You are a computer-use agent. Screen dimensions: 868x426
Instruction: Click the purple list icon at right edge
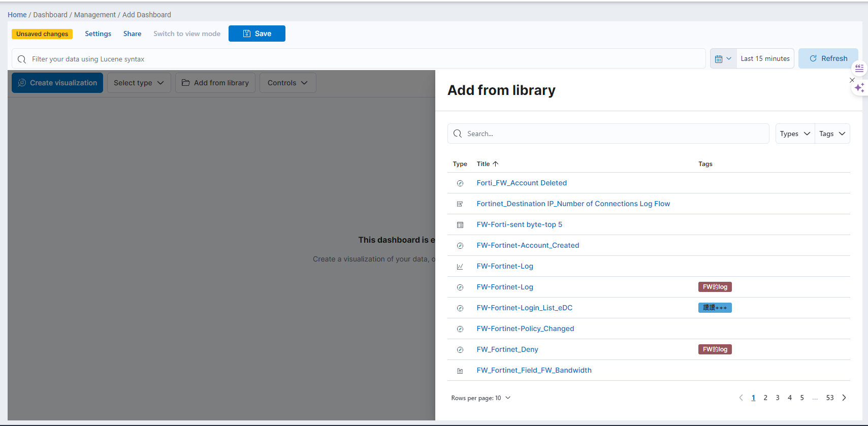pos(859,68)
